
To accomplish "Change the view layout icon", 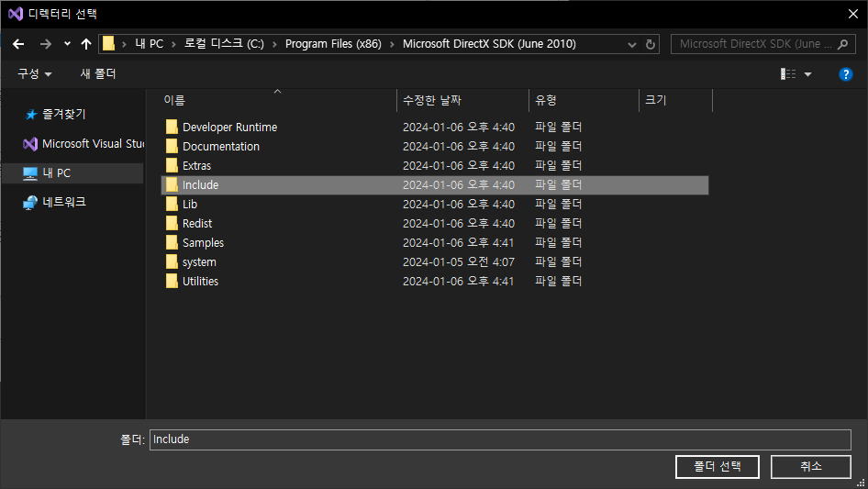I will (x=788, y=73).
